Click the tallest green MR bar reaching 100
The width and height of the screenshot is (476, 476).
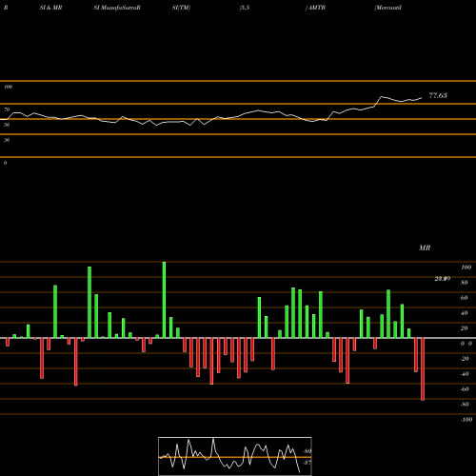point(164,300)
